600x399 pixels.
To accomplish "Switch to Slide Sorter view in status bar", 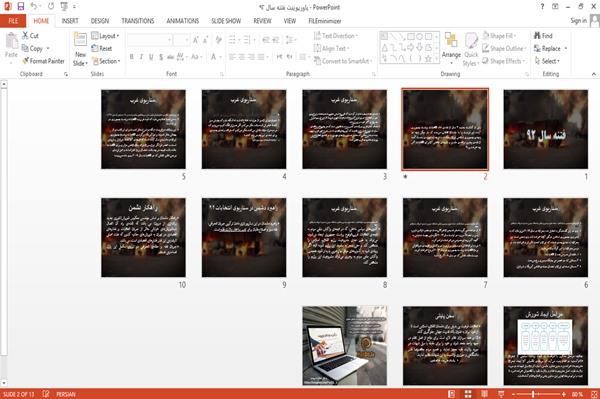I will coord(468,394).
